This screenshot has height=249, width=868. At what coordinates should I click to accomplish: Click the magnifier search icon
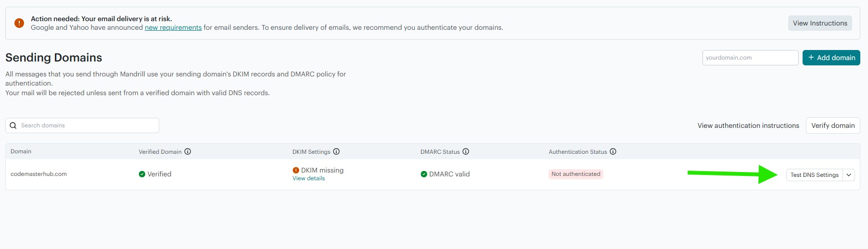pos(13,125)
